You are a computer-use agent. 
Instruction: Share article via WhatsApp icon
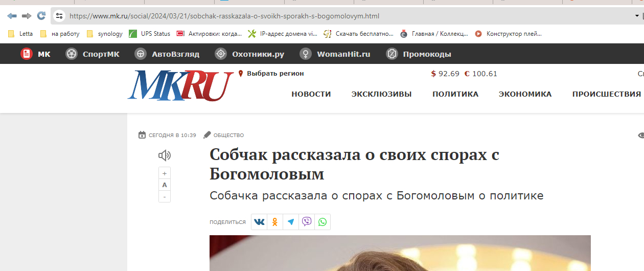tap(323, 222)
